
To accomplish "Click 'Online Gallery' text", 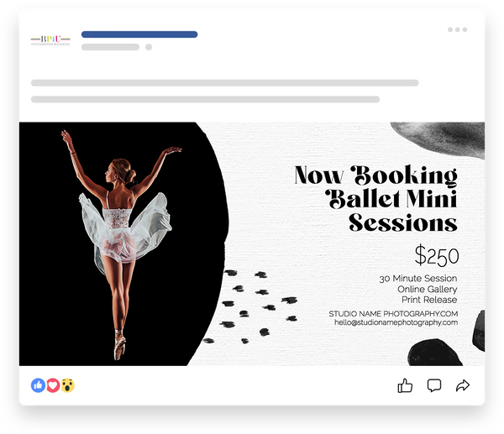I will coord(428,289).
